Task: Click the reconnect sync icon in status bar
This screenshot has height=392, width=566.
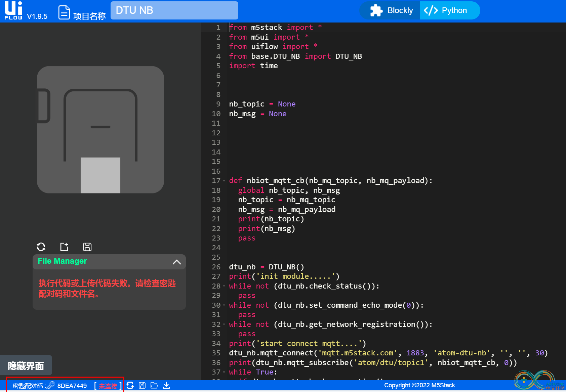Action: coord(130,385)
